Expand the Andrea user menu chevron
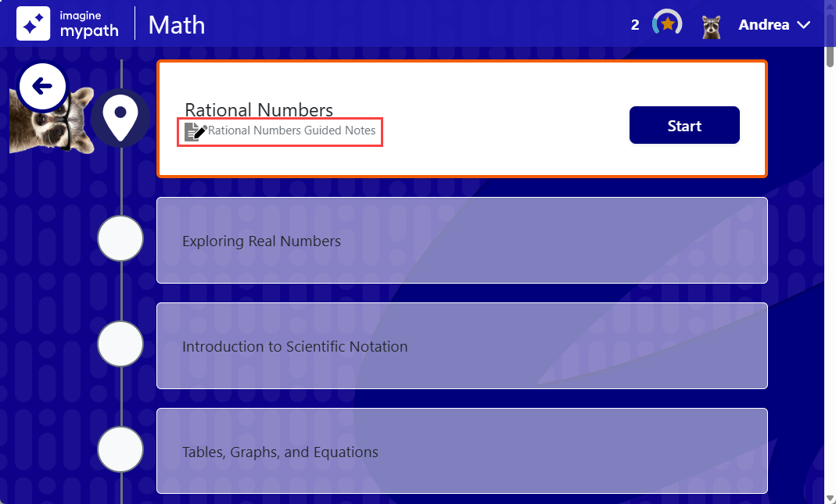Image resolution: width=836 pixels, height=504 pixels. [803, 25]
